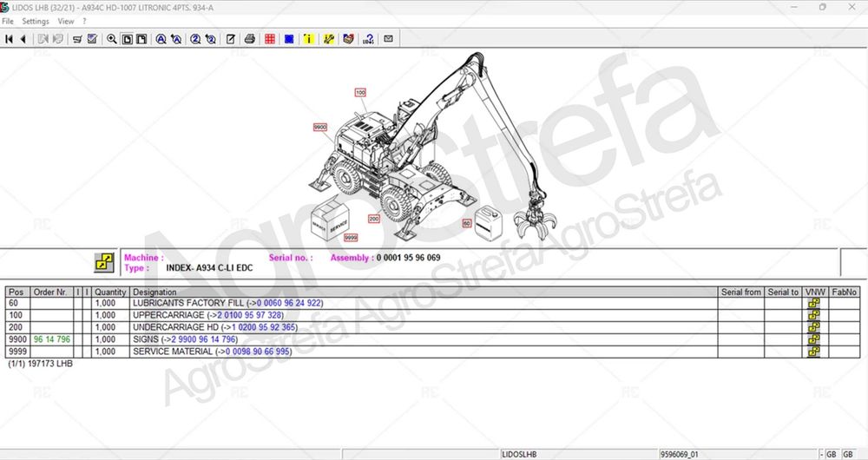
Task: Open VNW link icon for SIGNS row
Action: pyautogui.click(x=814, y=339)
